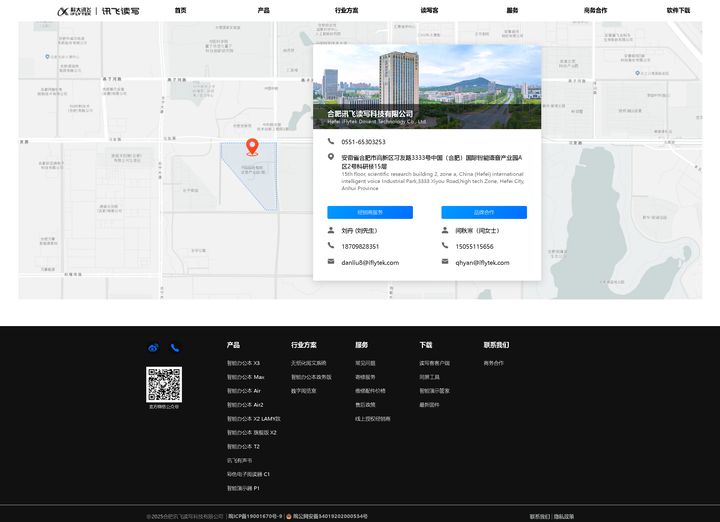The image size is (720, 522).
Task: Click the 品牌合作 blue button
Action: [x=484, y=213]
